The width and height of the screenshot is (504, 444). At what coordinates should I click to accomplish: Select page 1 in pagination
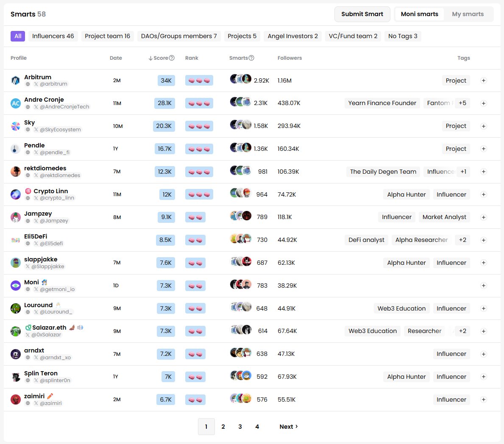(206, 427)
